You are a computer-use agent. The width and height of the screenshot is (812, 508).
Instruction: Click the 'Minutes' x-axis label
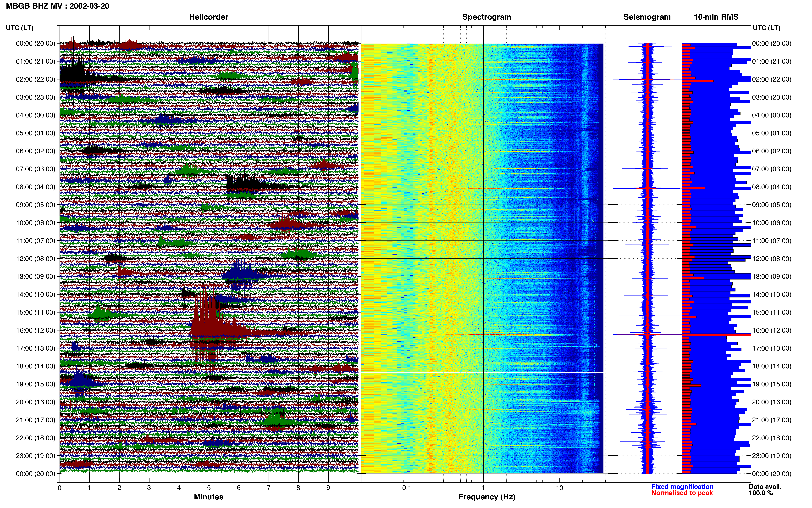(209, 497)
